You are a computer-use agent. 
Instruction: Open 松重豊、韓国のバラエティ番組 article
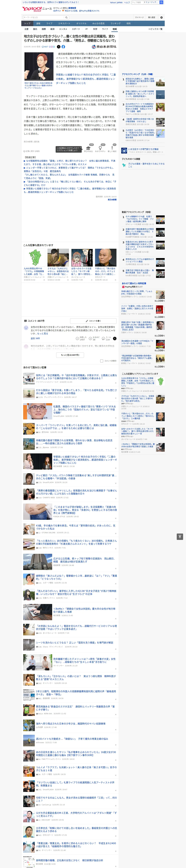[85, 409]
